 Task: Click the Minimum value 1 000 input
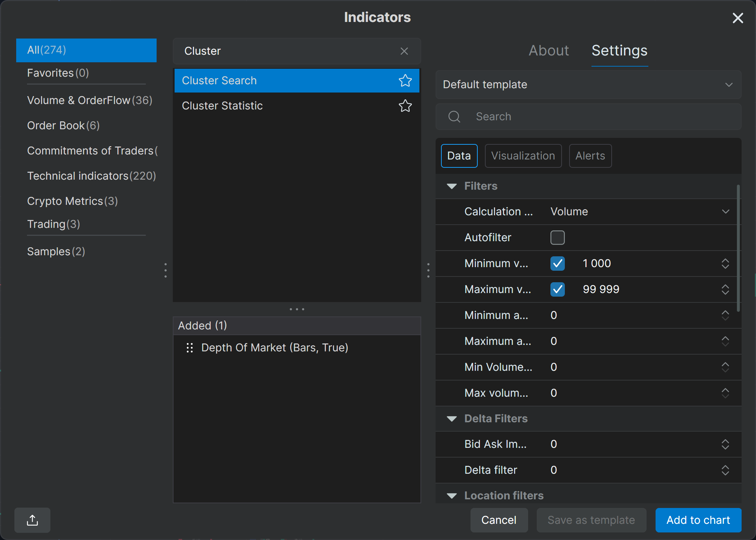click(x=648, y=264)
